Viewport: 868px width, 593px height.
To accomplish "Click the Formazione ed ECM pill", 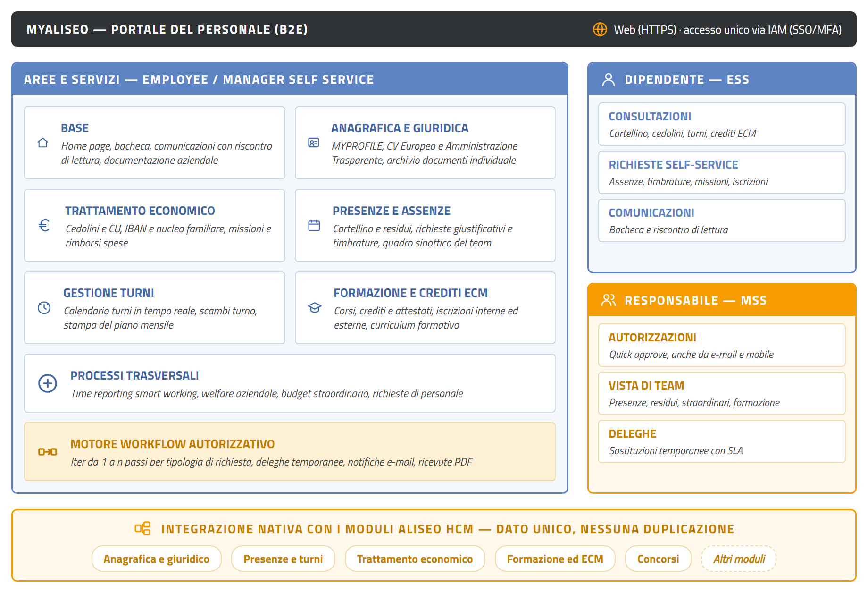I will 555,559.
